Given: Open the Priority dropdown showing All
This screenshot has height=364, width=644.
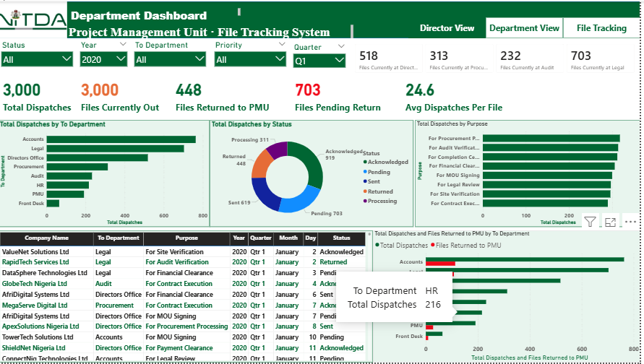Looking at the screenshot, I should point(250,59).
